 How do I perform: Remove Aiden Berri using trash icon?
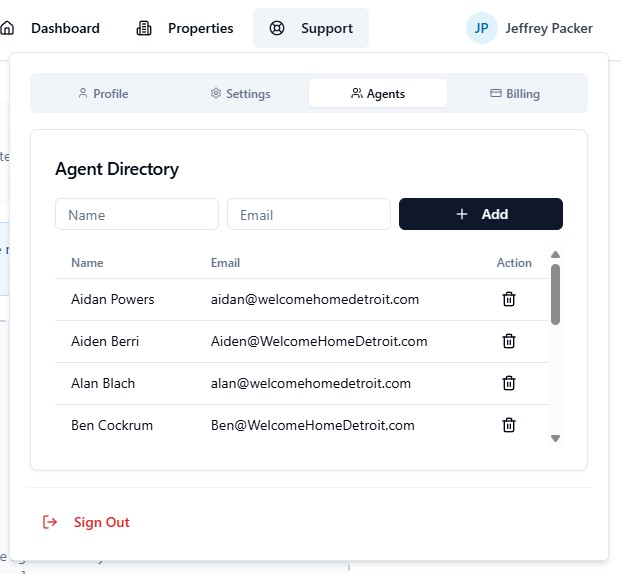[509, 341]
